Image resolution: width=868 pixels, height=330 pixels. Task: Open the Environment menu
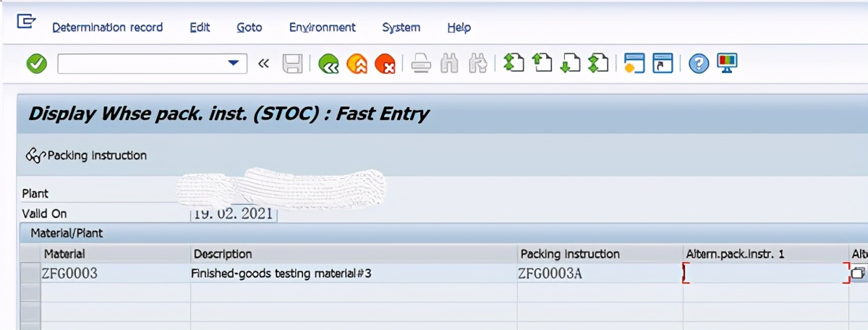coord(323,27)
